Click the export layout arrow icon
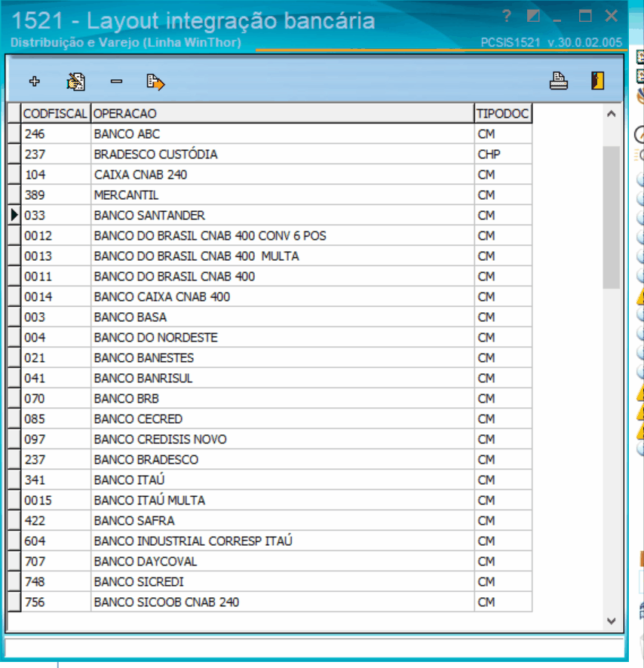The width and height of the screenshot is (644, 668). click(155, 81)
